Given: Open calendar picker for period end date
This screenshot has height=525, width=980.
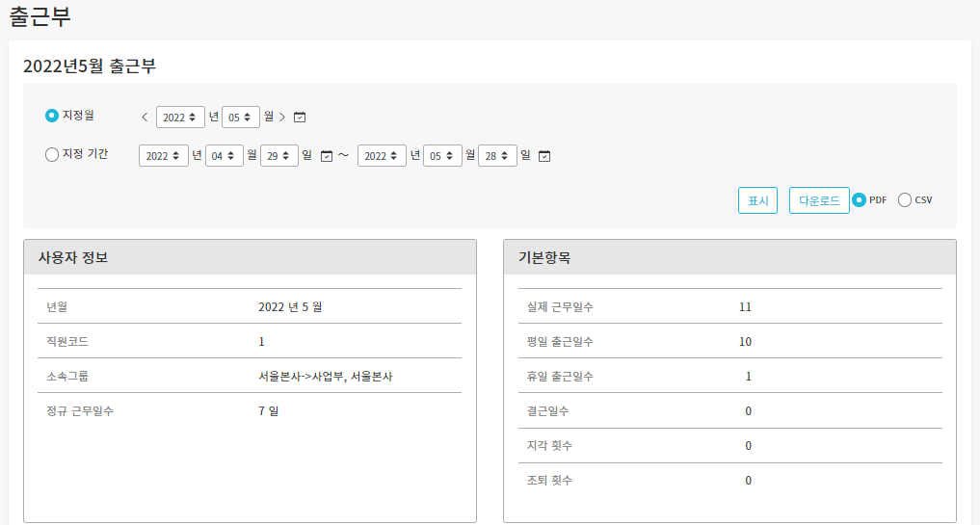Looking at the screenshot, I should 544,156.
